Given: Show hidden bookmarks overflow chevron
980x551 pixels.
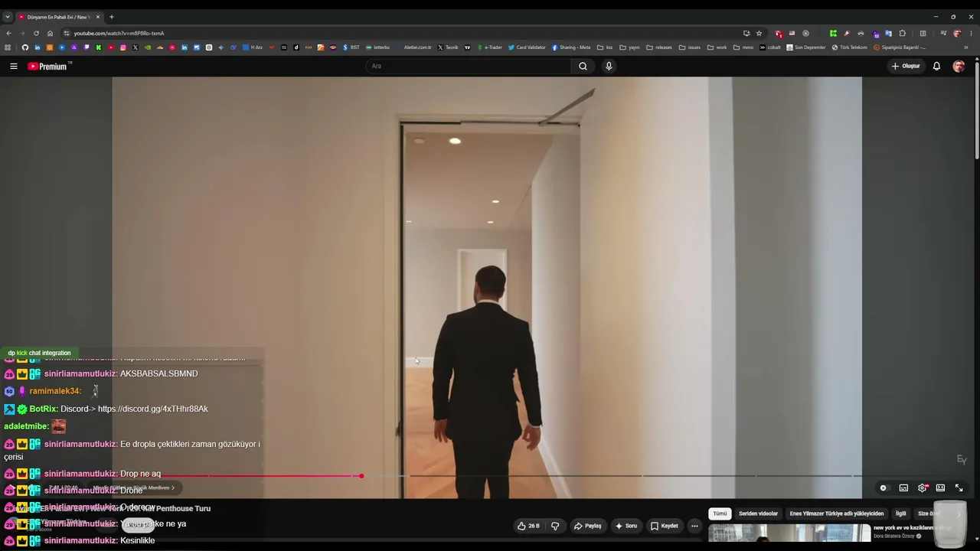Looking at the screenshot, I should [x=966, y=47].
